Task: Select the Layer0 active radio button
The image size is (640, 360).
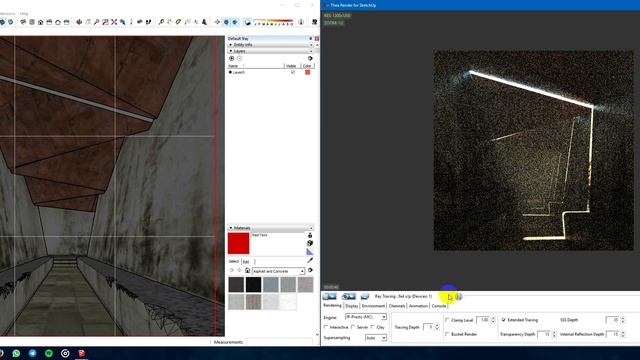Action: pos(230,72)
